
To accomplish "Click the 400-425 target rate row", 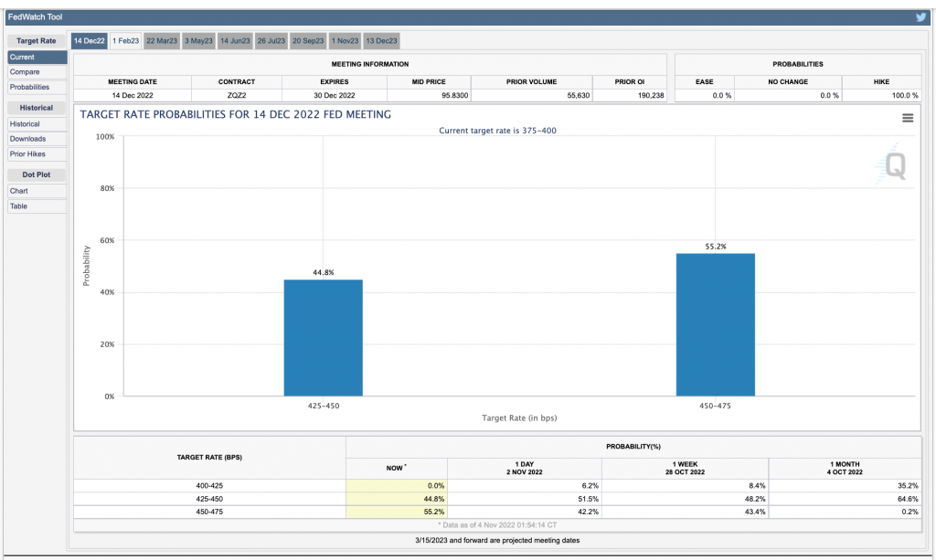I will tap(497, 486).
